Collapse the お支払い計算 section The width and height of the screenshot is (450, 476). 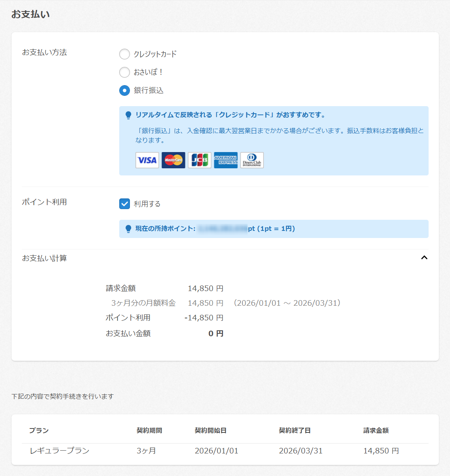coord(424,258)
